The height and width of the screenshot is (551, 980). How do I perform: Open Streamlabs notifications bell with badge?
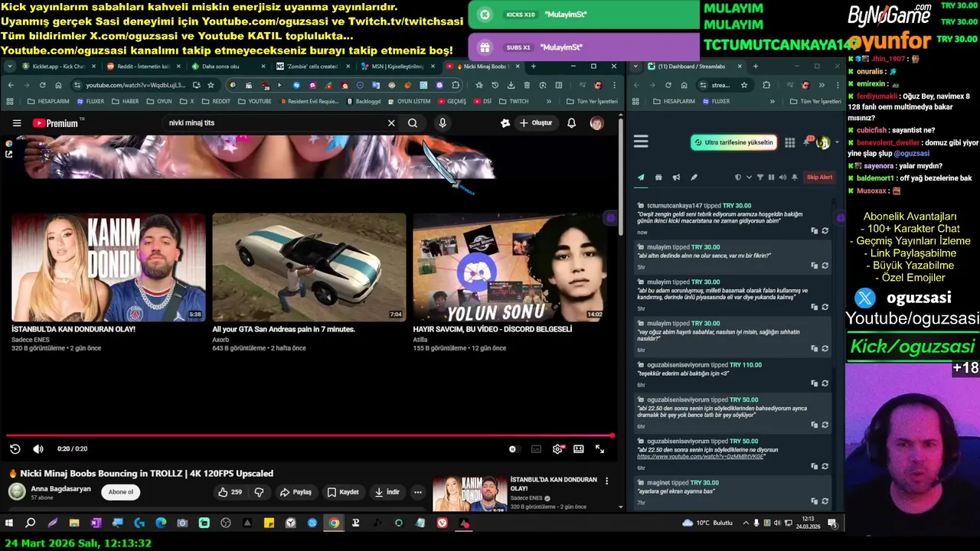pos(808,142)
